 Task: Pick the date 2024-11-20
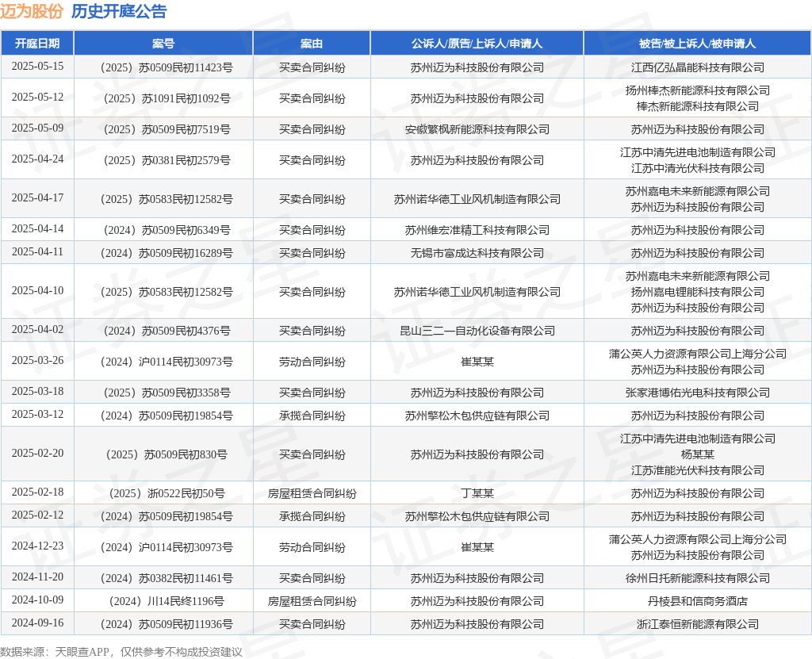click(x=37, y=577)
